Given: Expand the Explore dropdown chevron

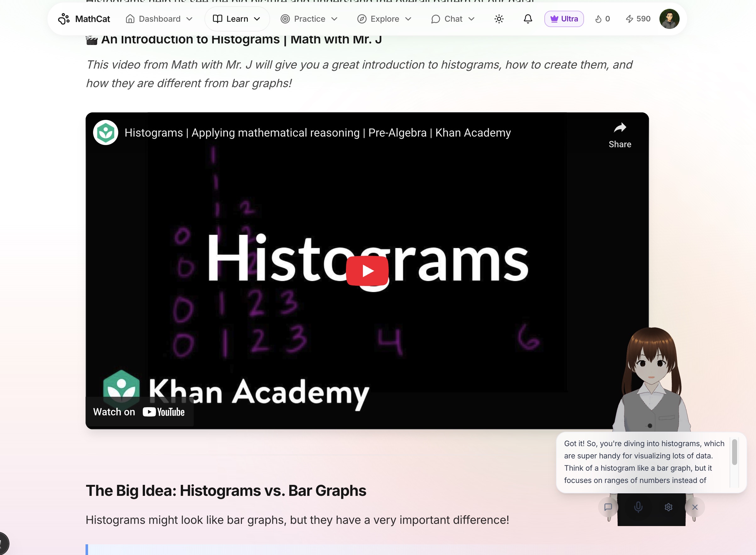Looking at the screenshot, I should click(408, 19).
